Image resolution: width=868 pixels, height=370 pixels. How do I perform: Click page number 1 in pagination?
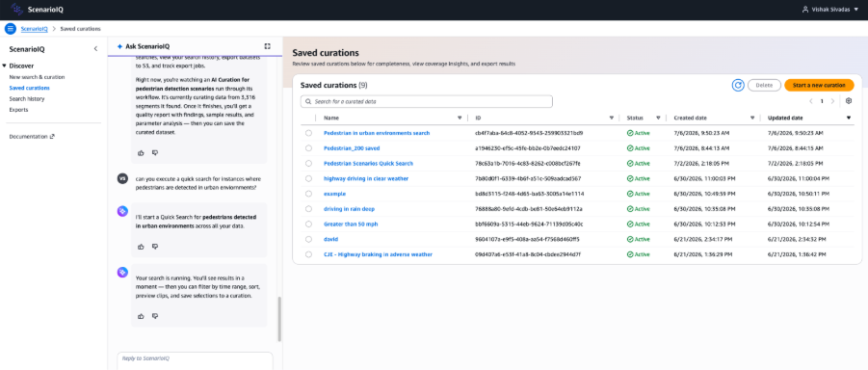pos(822,101)
